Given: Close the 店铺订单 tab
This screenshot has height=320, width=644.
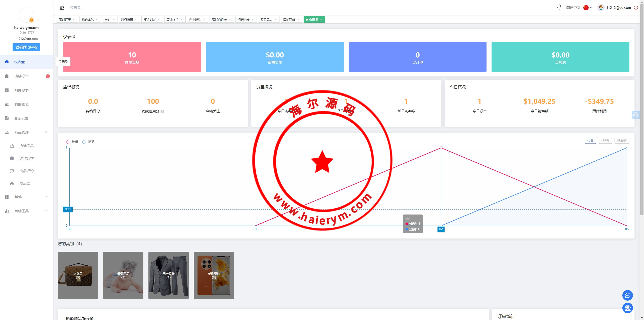Looking at the screenshot, I should [x=74, y=20].
